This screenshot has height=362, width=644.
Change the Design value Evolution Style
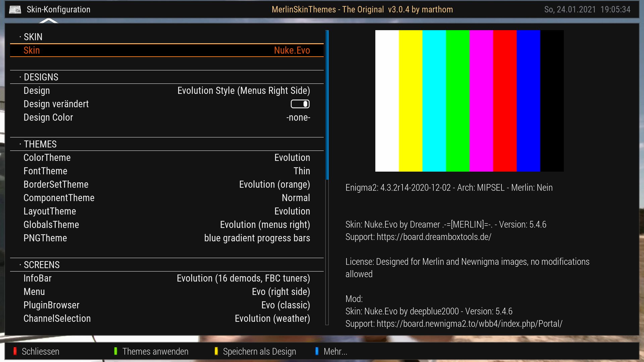[244, 90]
